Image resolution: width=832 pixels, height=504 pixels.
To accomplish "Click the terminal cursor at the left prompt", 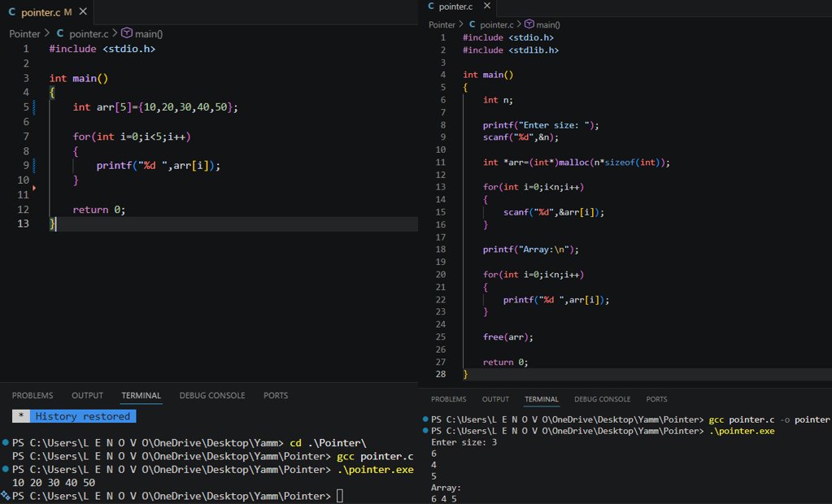I will 340,496.
